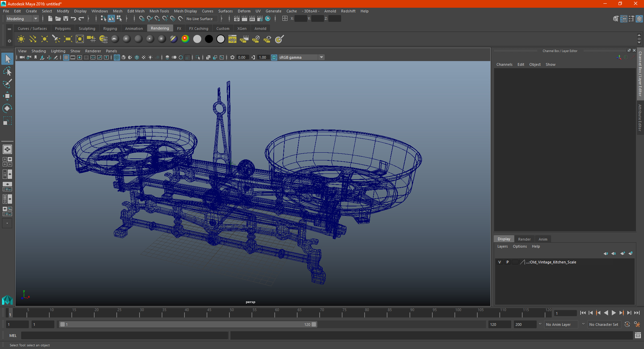Click the MEL command input field
Image resolution: width=644 pixels, height=349 pixels.
coord(124,335)
